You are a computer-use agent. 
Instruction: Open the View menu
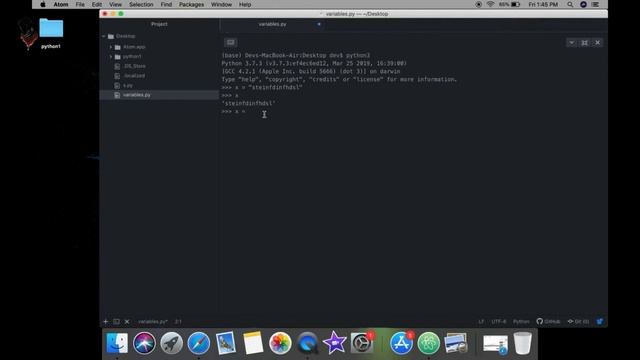pyautogui.click(x=116, y=4)
